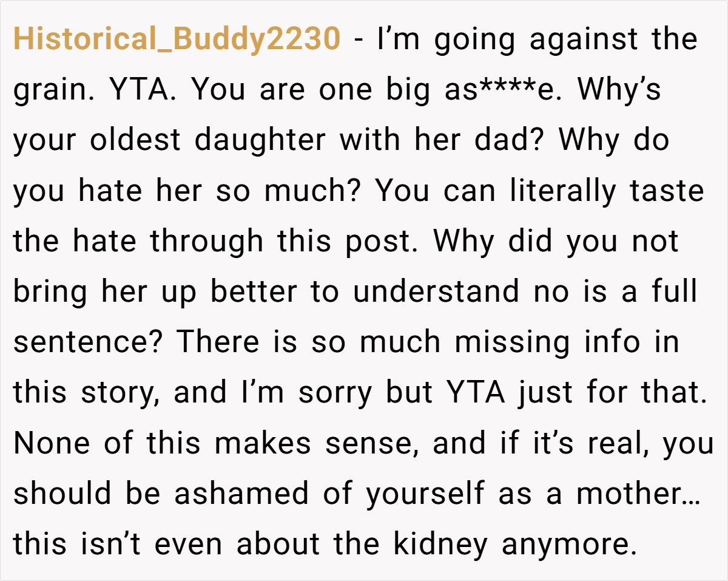Image resolution: width=728 pixels, height=581 pixels.
Task: Select the word "oldest" in the comment
Action: point(136,140)
